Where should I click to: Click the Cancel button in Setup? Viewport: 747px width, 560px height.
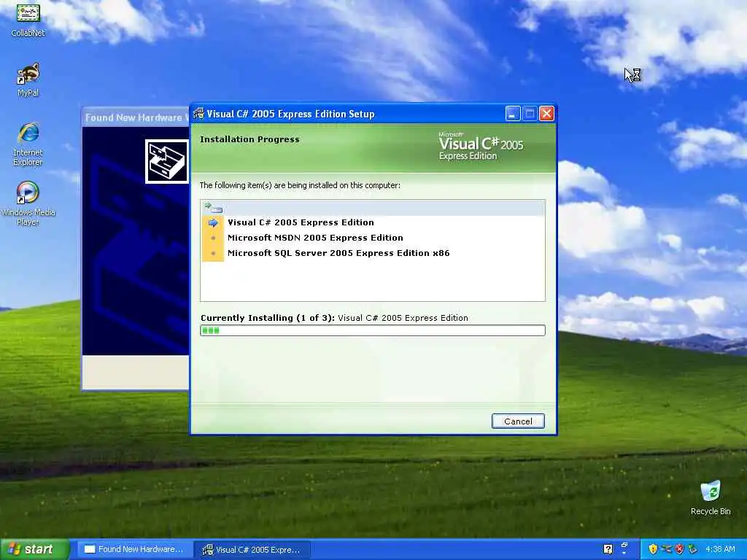518,421
